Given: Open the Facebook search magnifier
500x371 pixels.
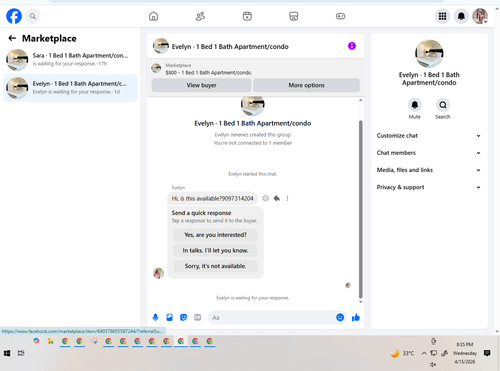Looking at the screenshot, I should pos(33,16).
